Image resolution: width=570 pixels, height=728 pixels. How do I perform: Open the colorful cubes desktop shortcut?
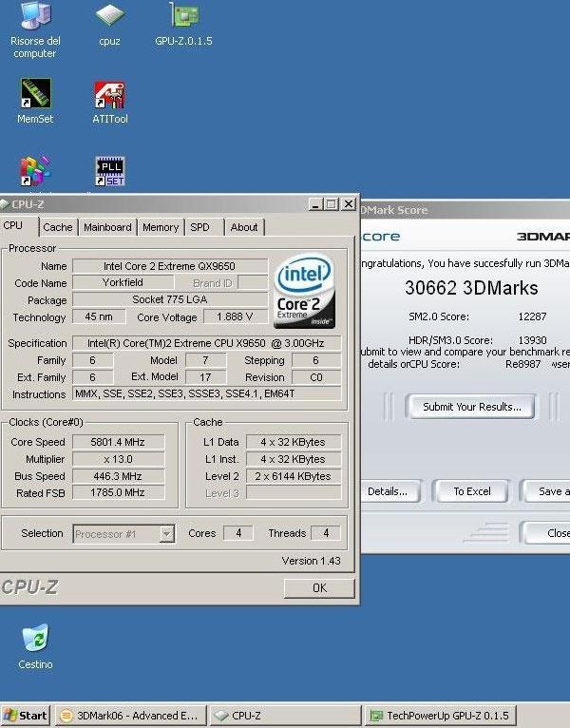tap(35, 171)
